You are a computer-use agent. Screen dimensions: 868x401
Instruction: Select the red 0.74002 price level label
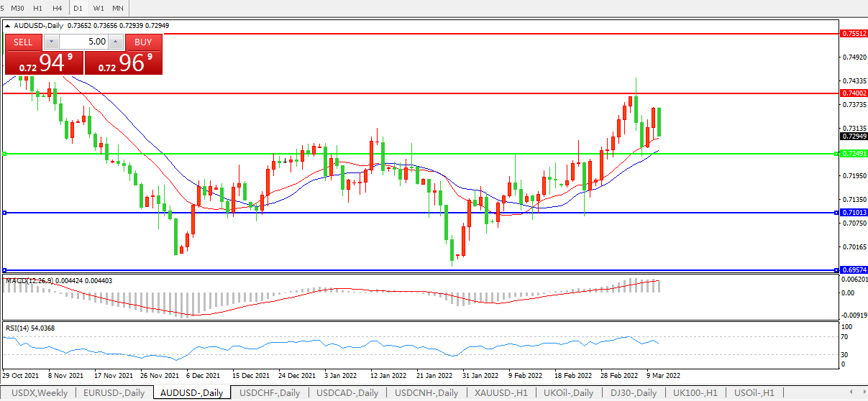(854, 93)
